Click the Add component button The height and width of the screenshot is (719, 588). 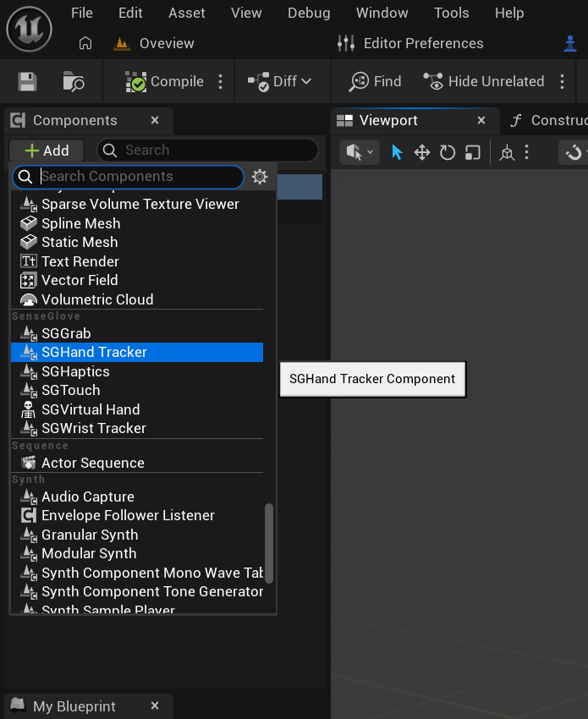point(47,151)
